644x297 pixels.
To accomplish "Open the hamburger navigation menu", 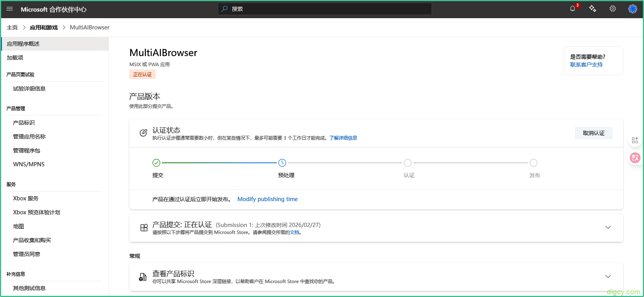I will [x=10, y=9].
